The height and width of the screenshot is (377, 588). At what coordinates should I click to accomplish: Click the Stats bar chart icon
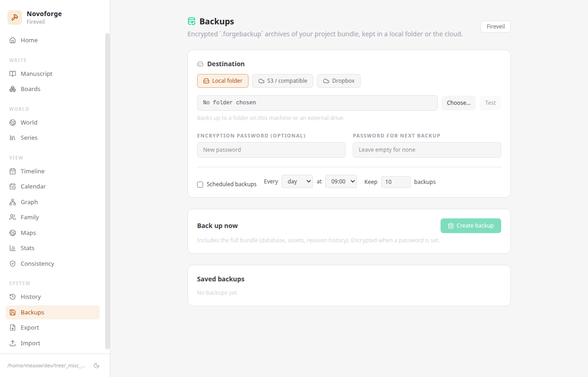(13, 248)
